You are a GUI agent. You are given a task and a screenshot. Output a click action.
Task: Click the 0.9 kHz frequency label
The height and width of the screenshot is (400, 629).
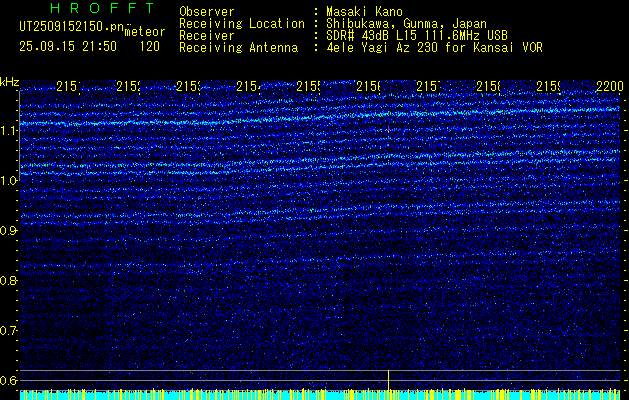(x=9, y=230)
